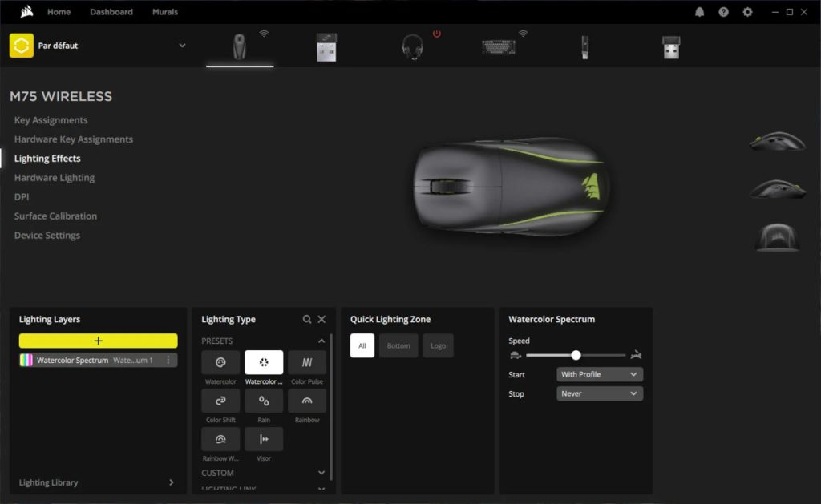821x504 pixels.
Task: Select the keyboard device at the top
Action: (x=499, y=46)
